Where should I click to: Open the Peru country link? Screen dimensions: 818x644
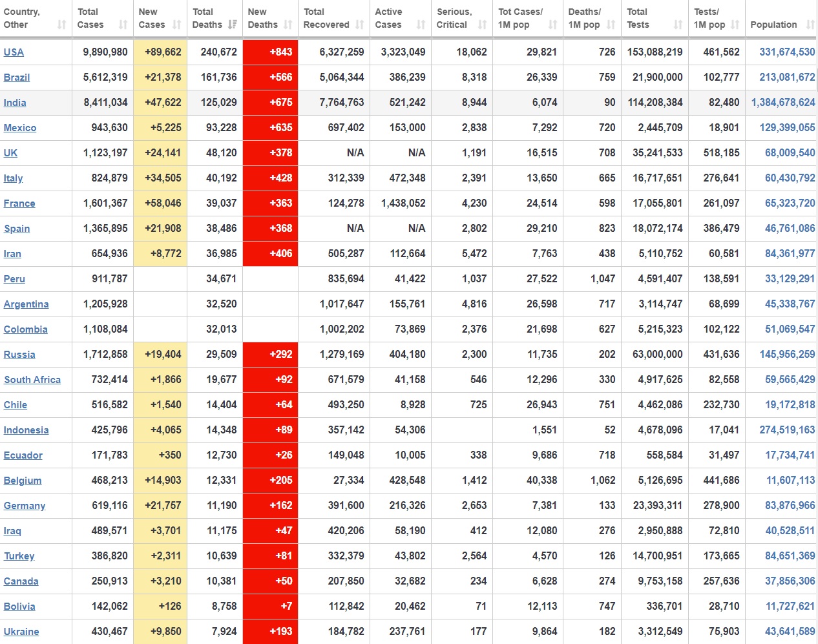click(14, 279)
